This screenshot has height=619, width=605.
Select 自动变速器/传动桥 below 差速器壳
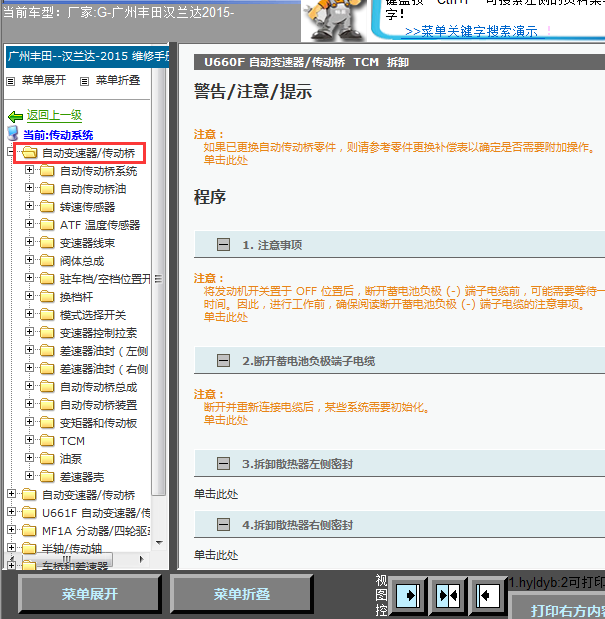click(x=88, y=495)
